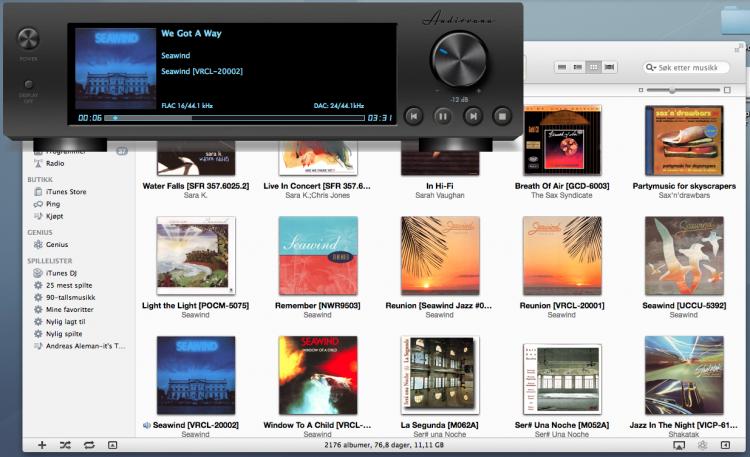Click The Sax Syndicate artist name
The image size is (750, 457).
562,195
